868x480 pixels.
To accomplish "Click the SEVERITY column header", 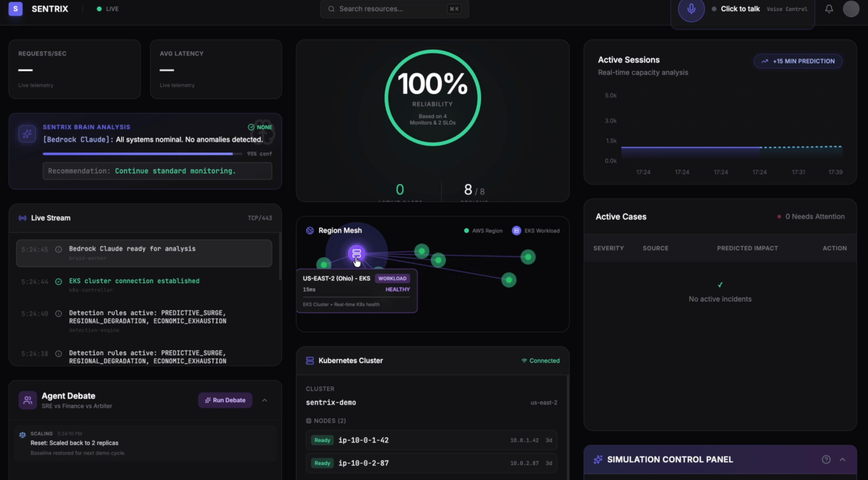I will click(608, 248).
